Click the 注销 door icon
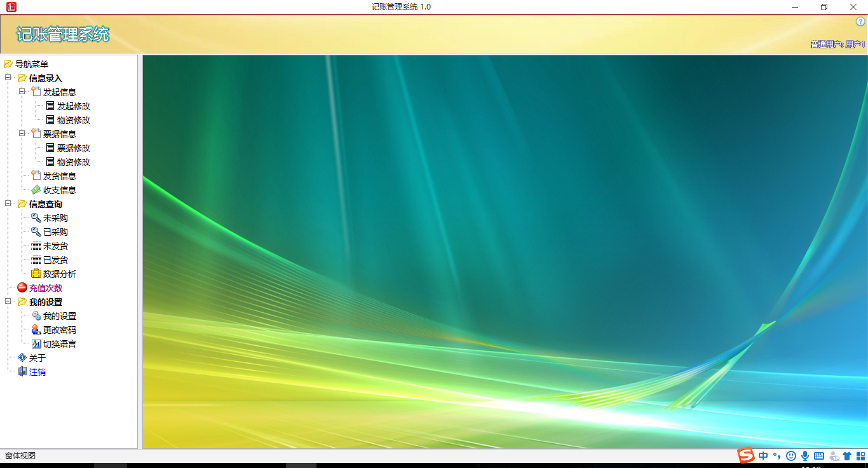Viewport: 868px width, 468px height. point(22,372)
